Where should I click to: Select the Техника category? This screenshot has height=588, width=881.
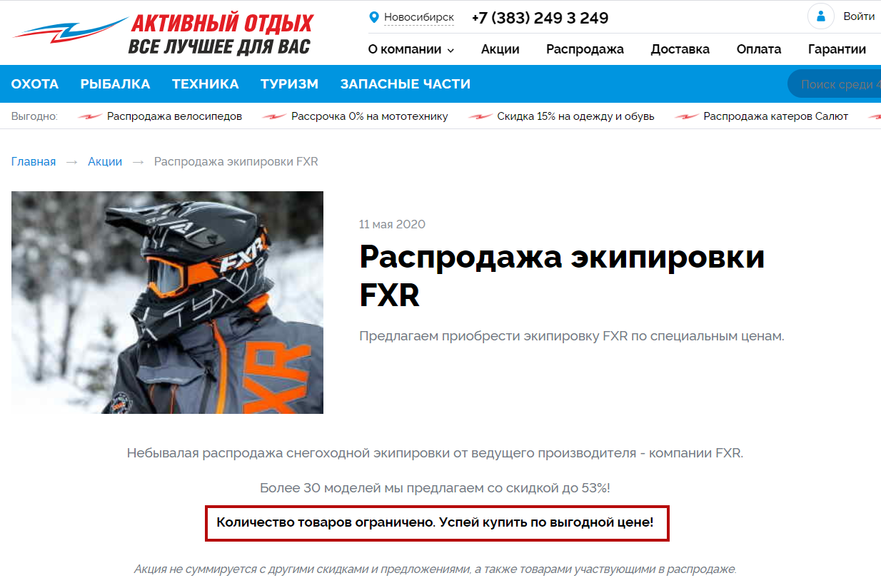click(x=206, y=84)
